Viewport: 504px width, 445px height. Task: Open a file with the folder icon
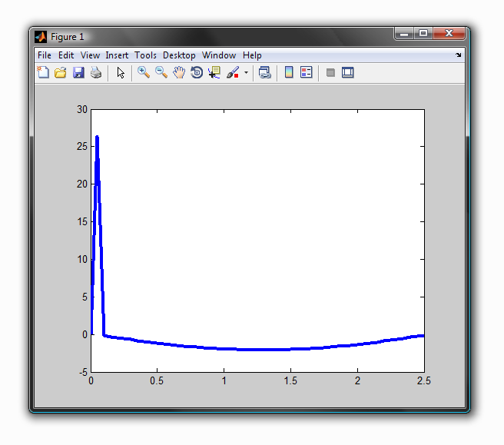point(61,73)
